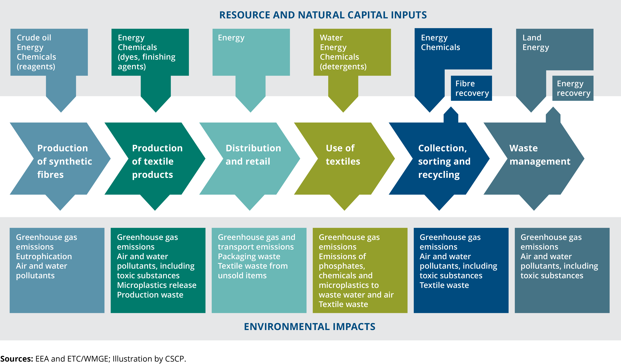The image size is (621, 364).
Task: Select the 'Waste management' arrow
Action: (x=534, y=161)
